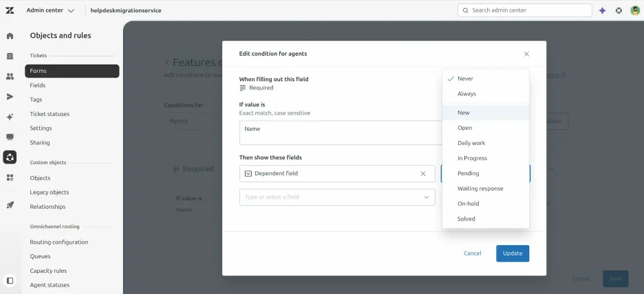Open the AI sparkle icon in left rail
644x294 pixels.
[x=10, y=117]
